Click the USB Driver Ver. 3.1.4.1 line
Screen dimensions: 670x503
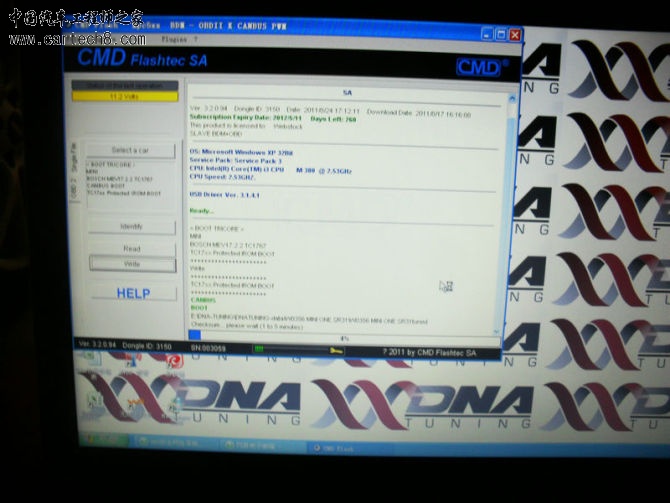225,195
